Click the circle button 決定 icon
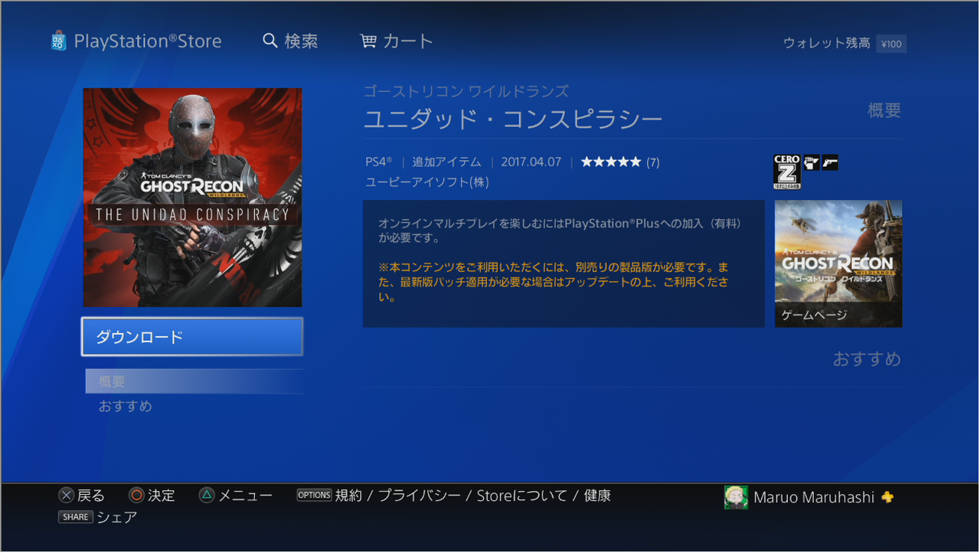The width and height of the screenshot is (980, 553). [x=137, y=496]
